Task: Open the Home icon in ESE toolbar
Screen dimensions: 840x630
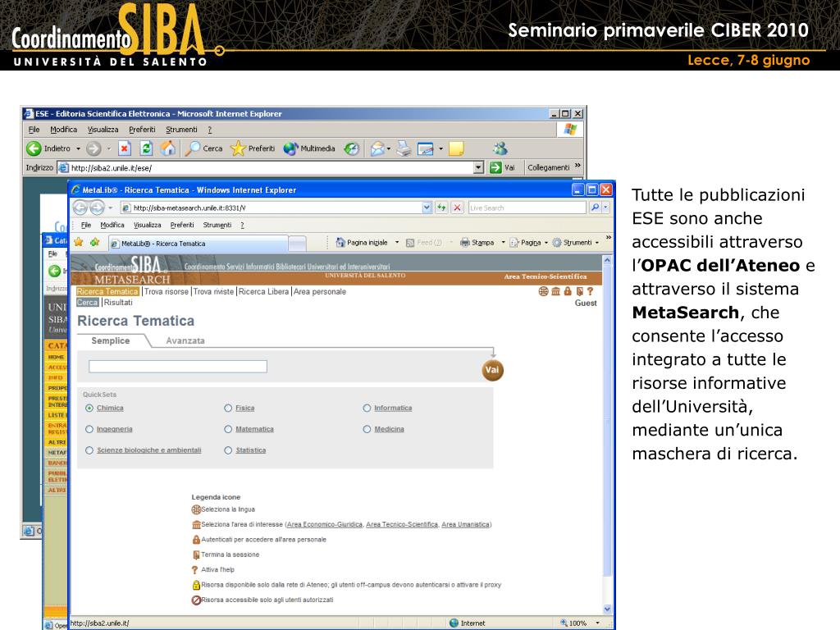Action: pos(167,148)
